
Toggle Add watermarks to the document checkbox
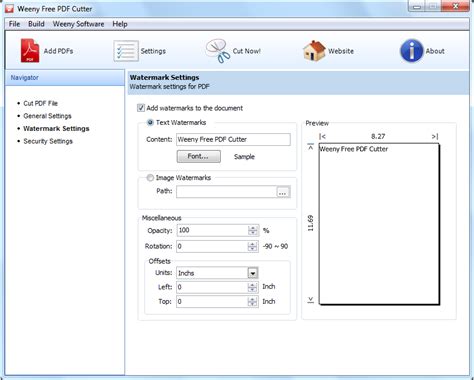click(141, 108)
